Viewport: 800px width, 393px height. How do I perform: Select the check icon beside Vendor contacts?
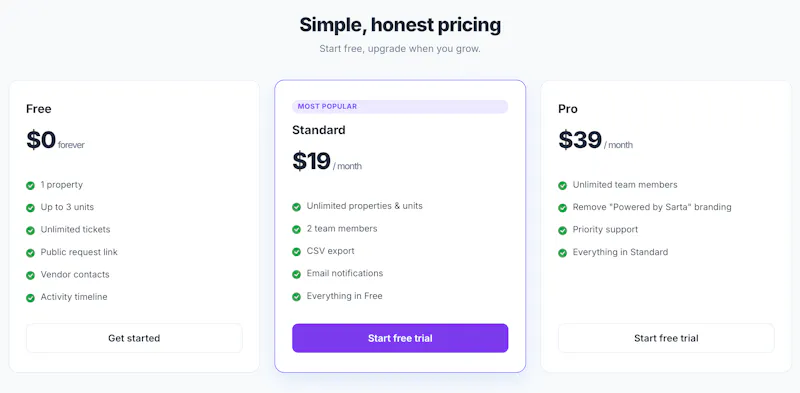click(x=31, y=275)
